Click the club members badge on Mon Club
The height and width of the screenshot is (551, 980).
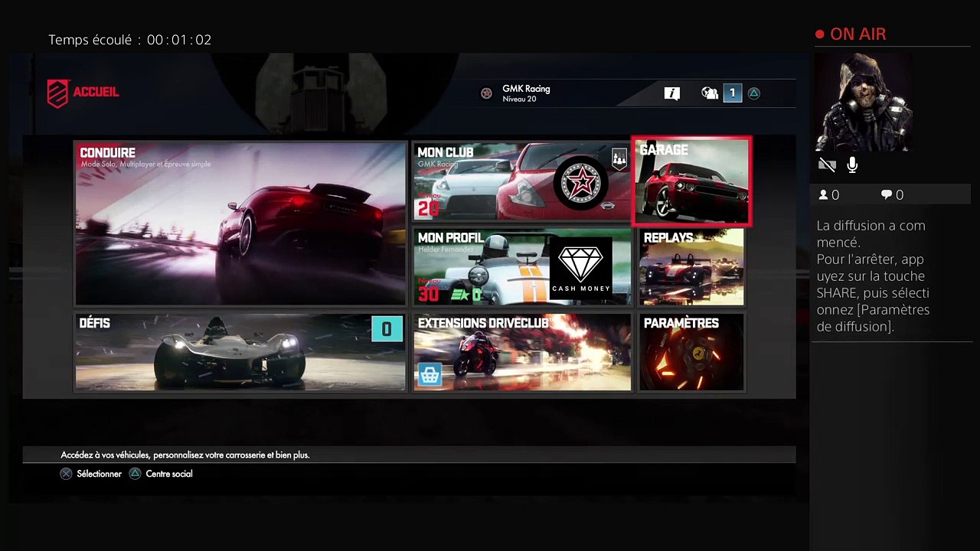pyautogui.click(x=619, y=158)
